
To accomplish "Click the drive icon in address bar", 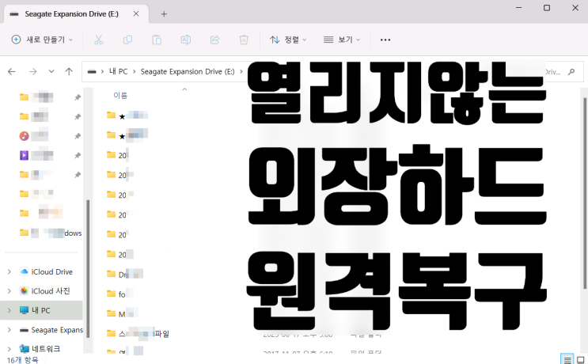I will click(92, 71).
